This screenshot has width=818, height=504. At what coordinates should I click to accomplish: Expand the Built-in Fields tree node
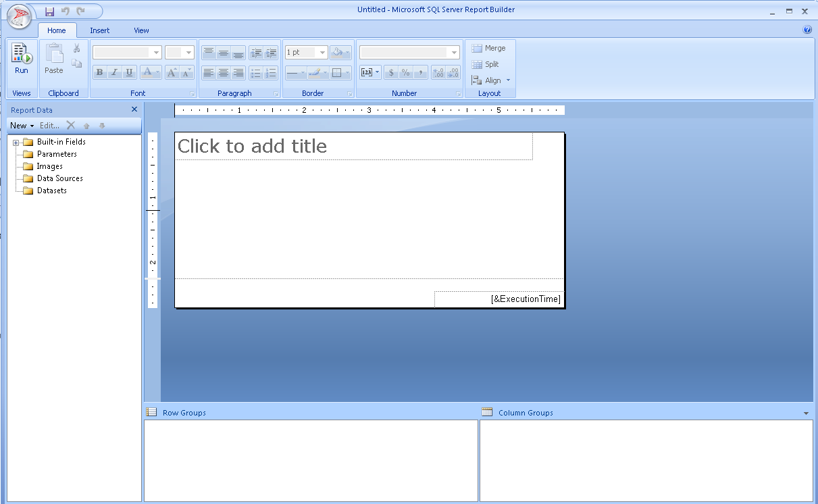click(x=16, y=142)
